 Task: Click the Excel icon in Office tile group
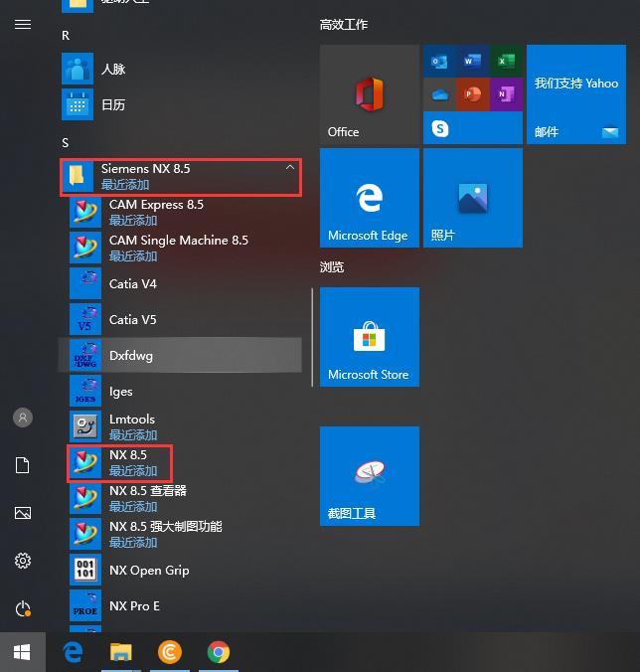pyautogui.click(x=507, y=61)
